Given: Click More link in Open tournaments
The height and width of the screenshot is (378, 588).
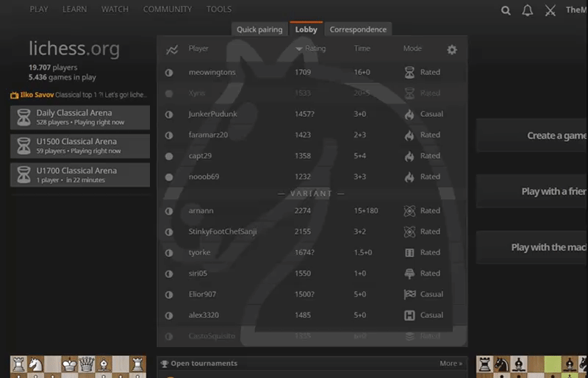Looking at the screenshot, I should 451,363.
